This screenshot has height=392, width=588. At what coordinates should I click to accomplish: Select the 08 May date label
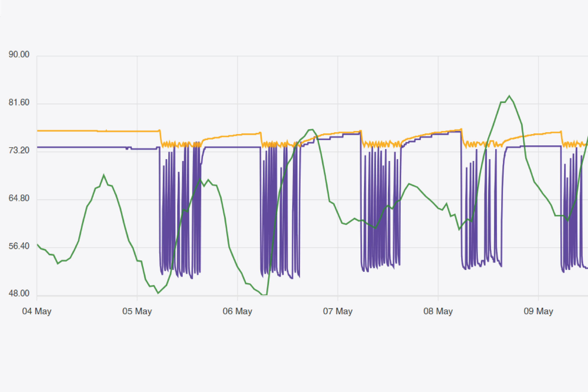click(438, 311)
